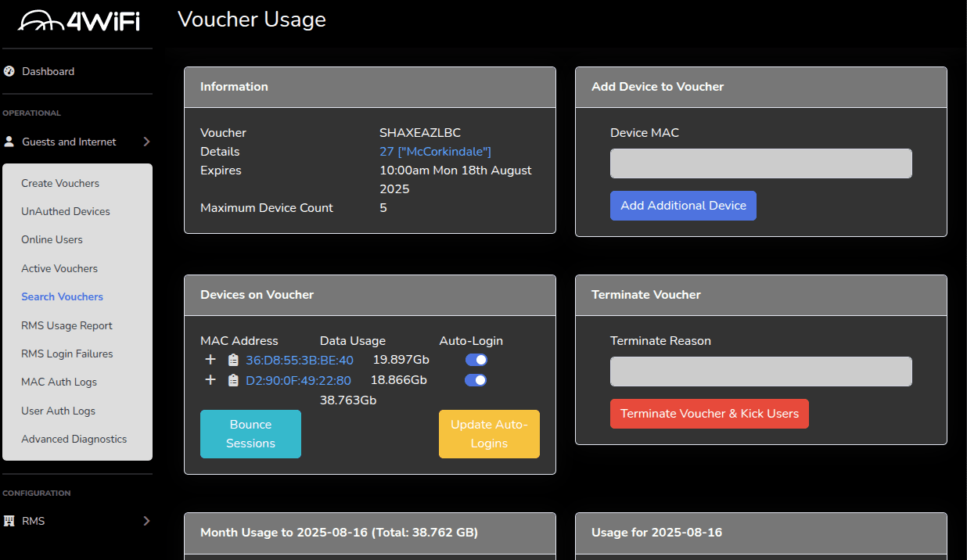Click the Dashboard gauge icon
The image size is (967, 560).
coord(9,71)
